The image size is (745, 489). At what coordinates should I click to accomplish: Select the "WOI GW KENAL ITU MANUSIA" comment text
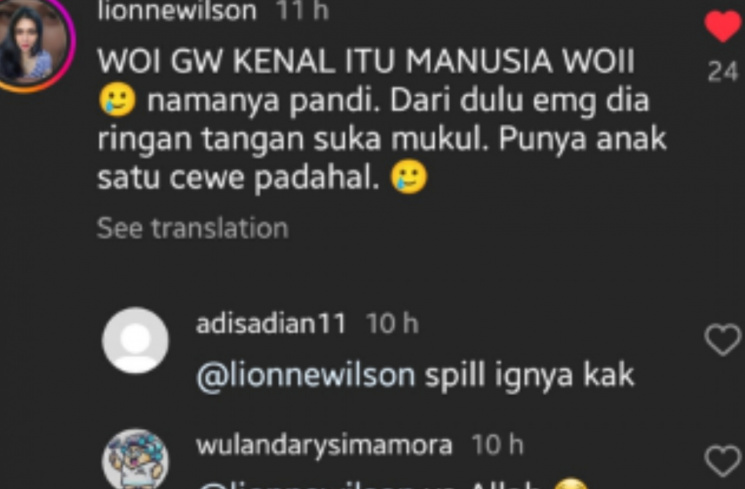tap(325, 61)
